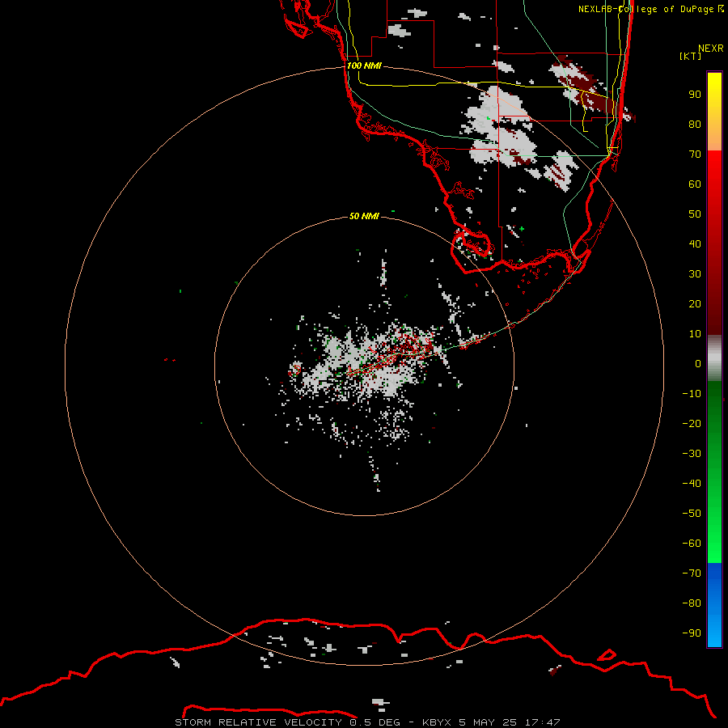Click the [KT] units label

[x=691, y=56]
